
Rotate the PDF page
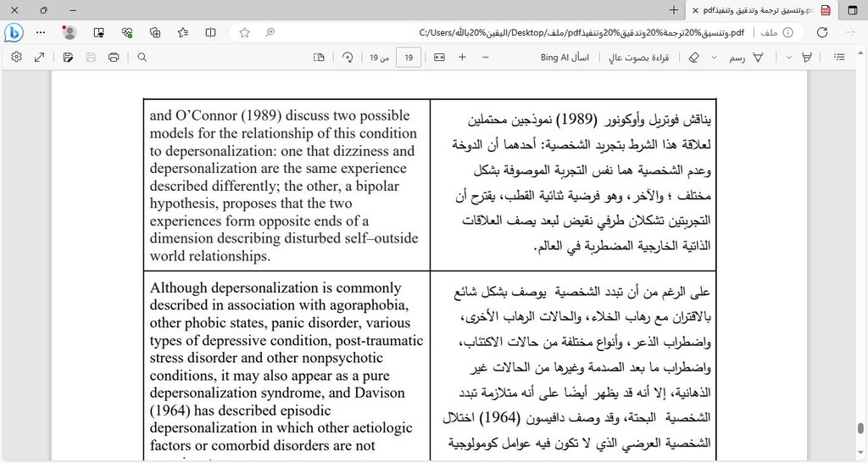pyautogui.click(x=348, y=57)
